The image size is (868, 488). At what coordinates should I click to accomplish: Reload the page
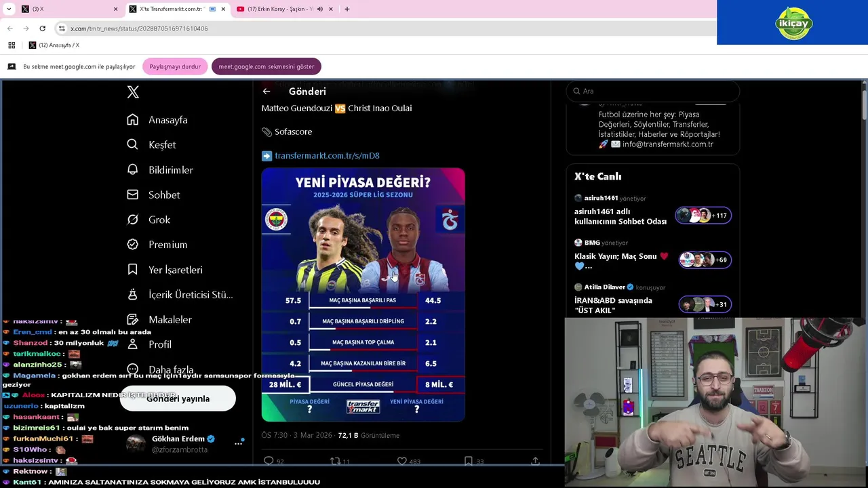(x=42, y=28)
